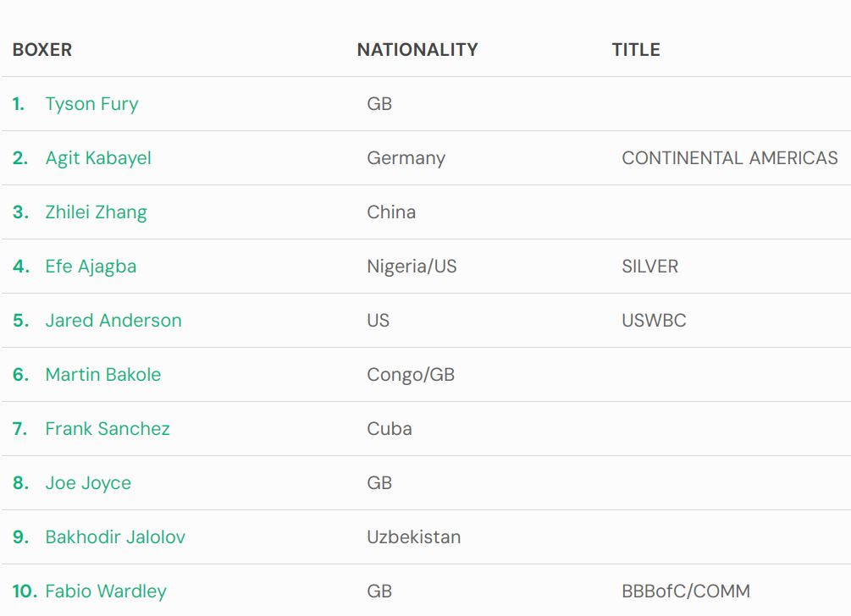Select Zhilei Zhang name link
The width and height of the screenshot is (851, 616).
click(96, 212)
